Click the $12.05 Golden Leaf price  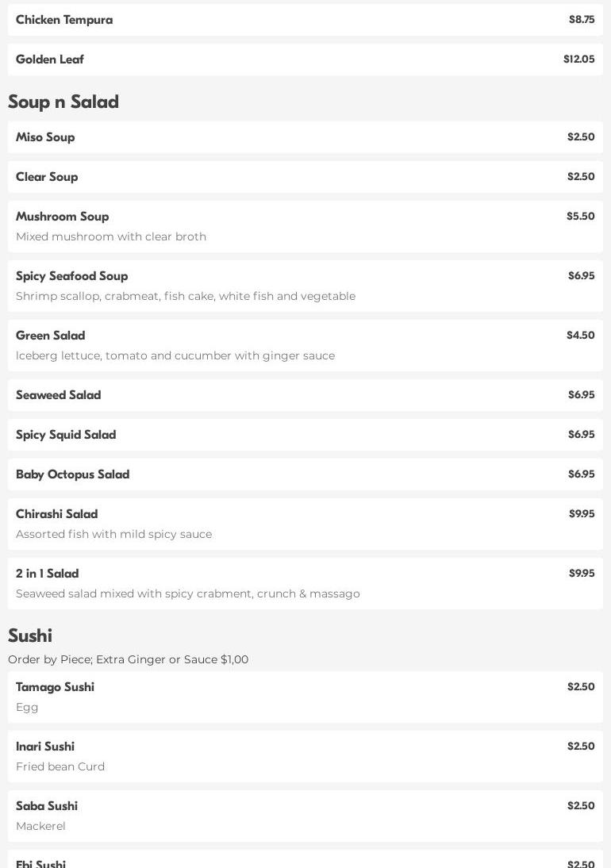coord(578,60)
